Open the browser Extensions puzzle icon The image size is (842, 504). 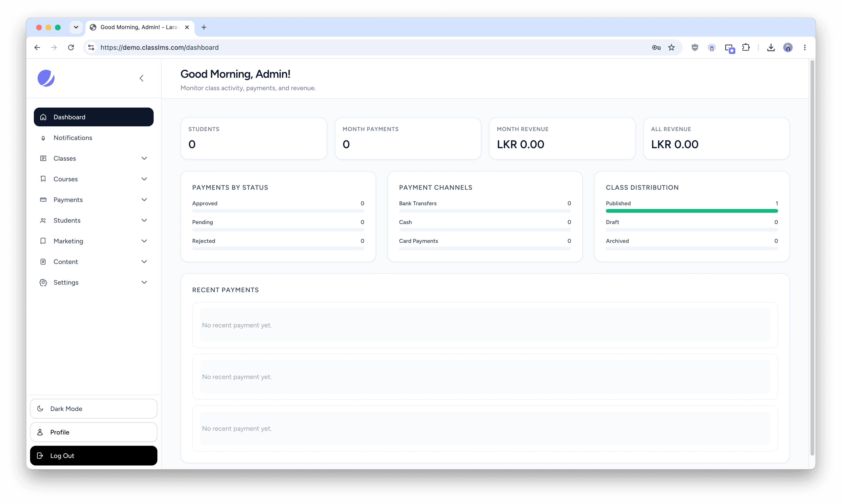click(x=746, y=47)
